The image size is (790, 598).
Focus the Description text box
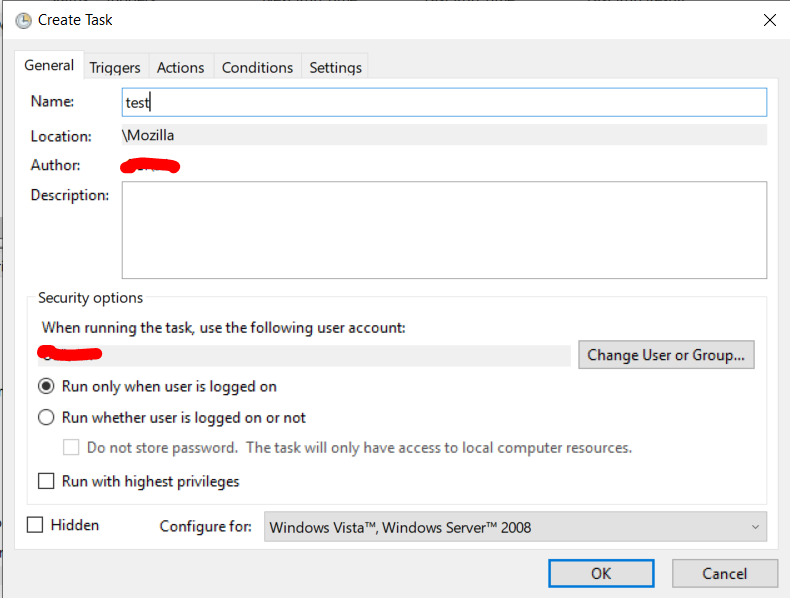coord(443,229)
